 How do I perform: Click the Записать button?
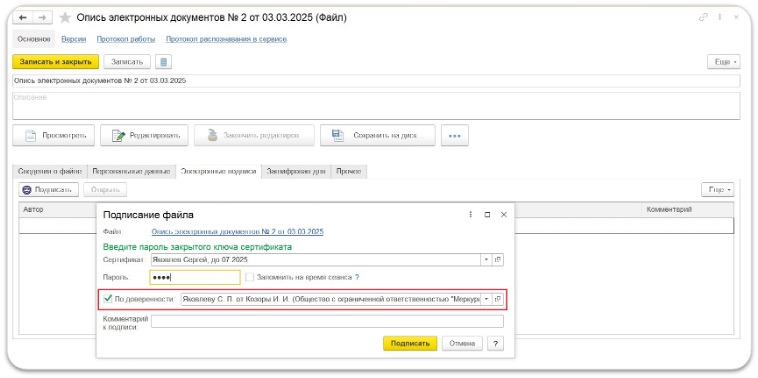pos(127,62)
